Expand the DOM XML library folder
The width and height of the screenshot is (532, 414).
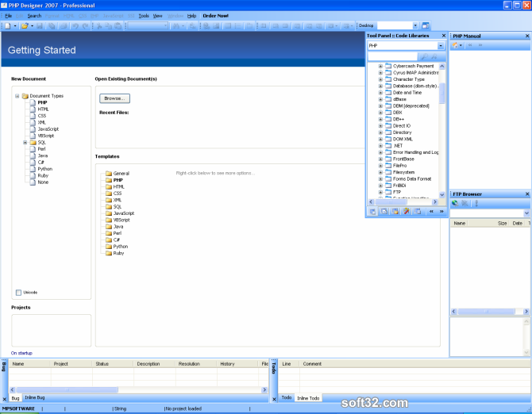tap(380, 139)
